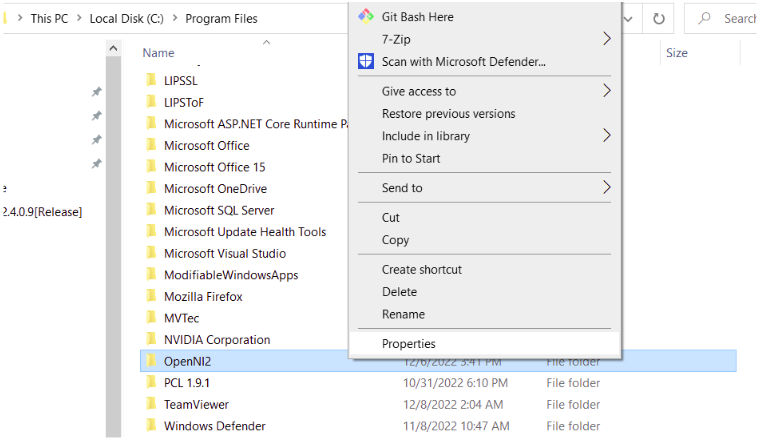
Task: Select the 2.4.0.9[Release] navigation pane item
Action: click(x=43, y=212)
